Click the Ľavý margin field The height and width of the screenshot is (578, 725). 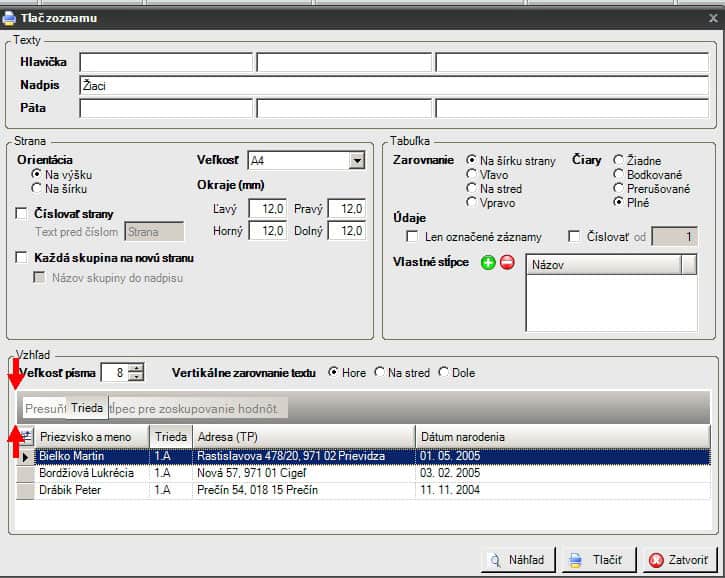click(268, 209)
